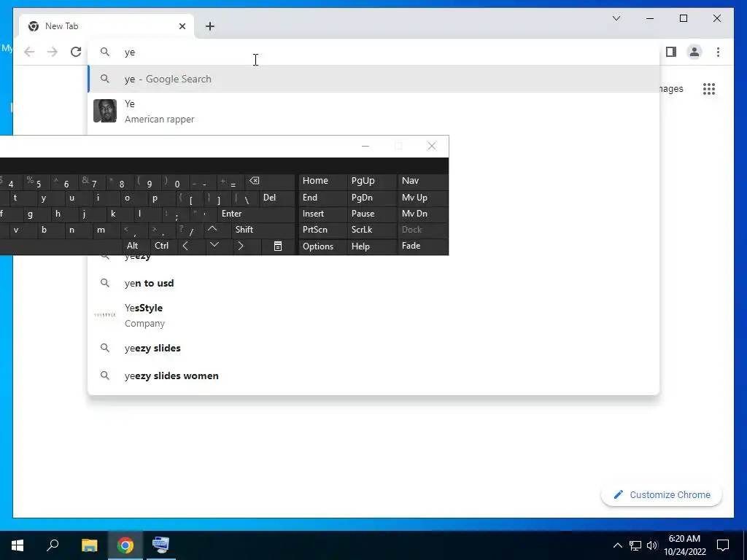This screenshot has width=747, height=560.
Task: Click the on-screen keyboard's Enter key
Action: pyautogui.click(x=256, y=214)
